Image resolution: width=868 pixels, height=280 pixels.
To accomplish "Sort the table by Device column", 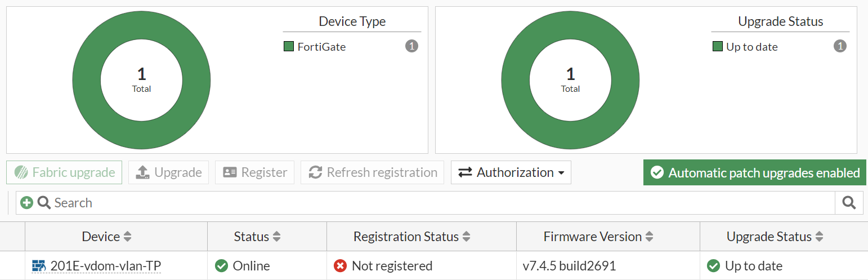I will 128,237.
